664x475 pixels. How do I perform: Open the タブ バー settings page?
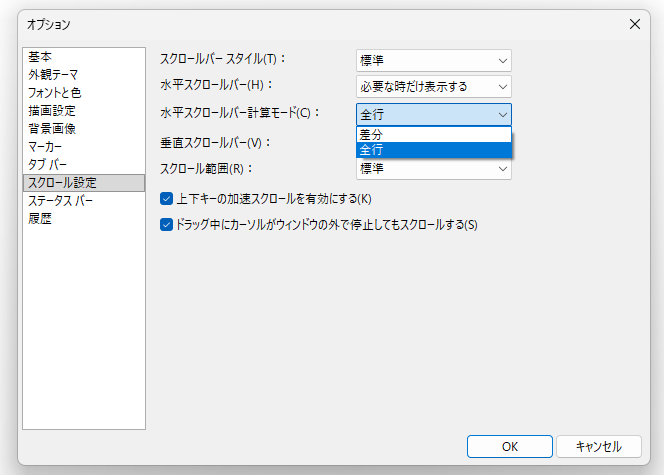tap(84, 165)
